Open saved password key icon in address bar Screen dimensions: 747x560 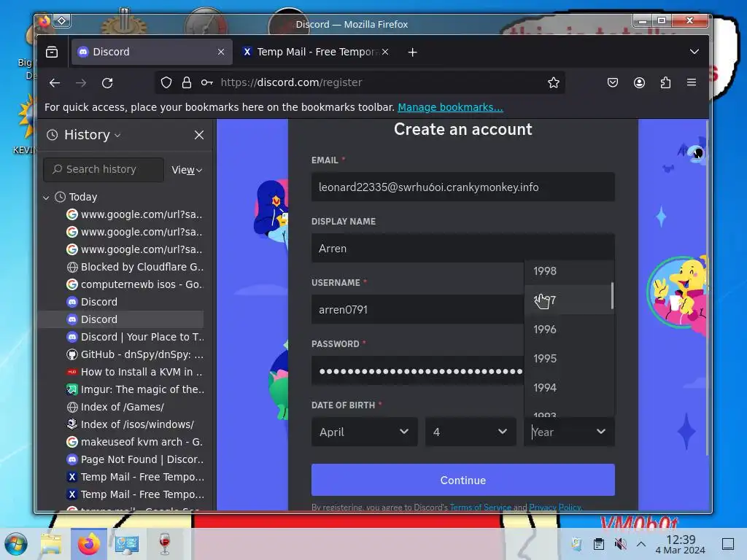[206, 83]
